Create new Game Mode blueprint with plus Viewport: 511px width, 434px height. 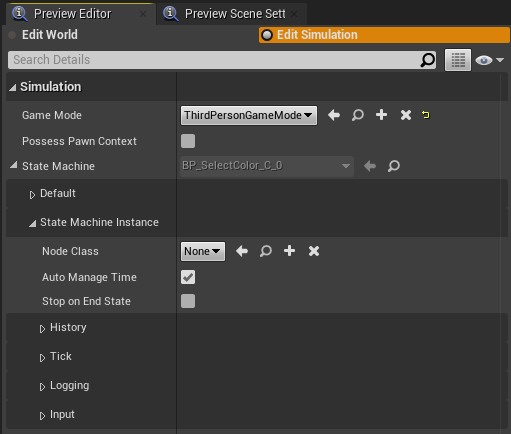pos(381,115)
